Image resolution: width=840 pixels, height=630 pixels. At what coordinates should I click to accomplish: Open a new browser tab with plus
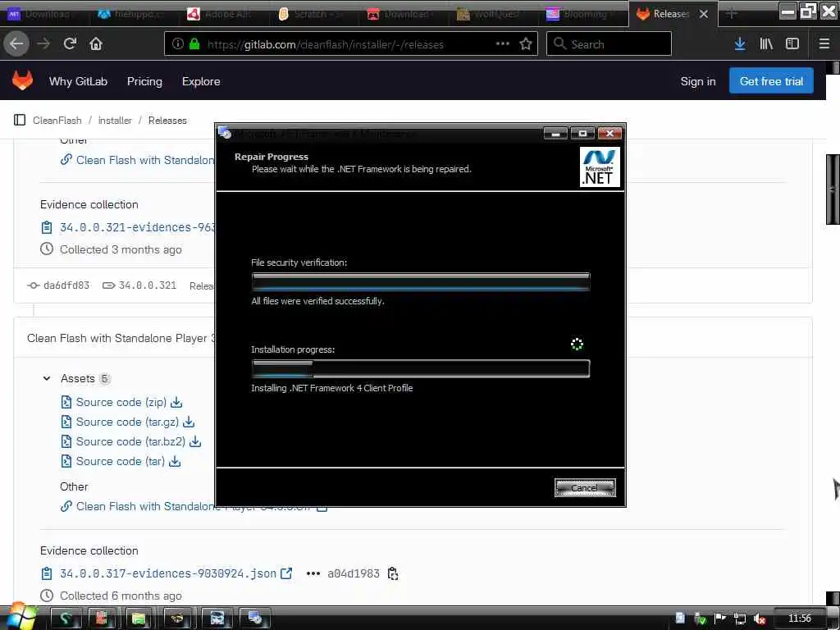(x=731, y=13)
